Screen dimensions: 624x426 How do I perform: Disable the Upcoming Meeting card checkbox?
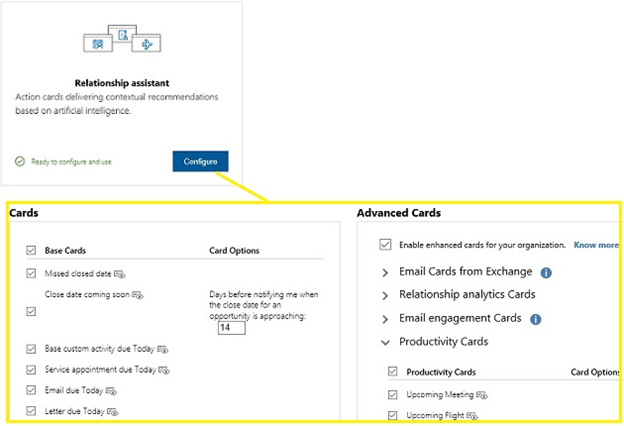click(x=392, y=395)
